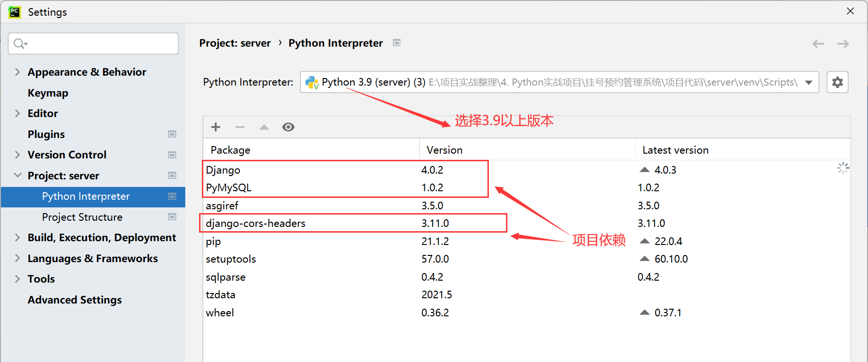Screen dimensions: 868x362
Task: Select the django-cors-headers package row
Action: pos(526,223)
